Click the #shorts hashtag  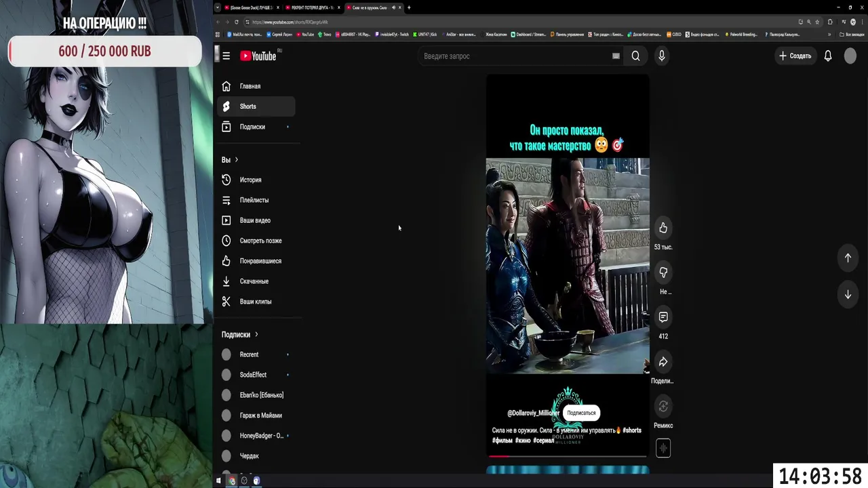(632, 430)
